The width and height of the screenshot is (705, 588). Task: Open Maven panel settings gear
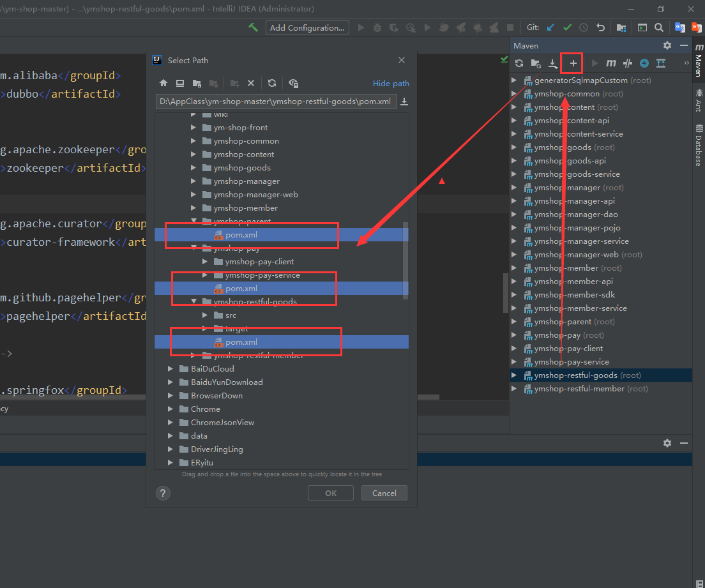(x=667, y=45)
